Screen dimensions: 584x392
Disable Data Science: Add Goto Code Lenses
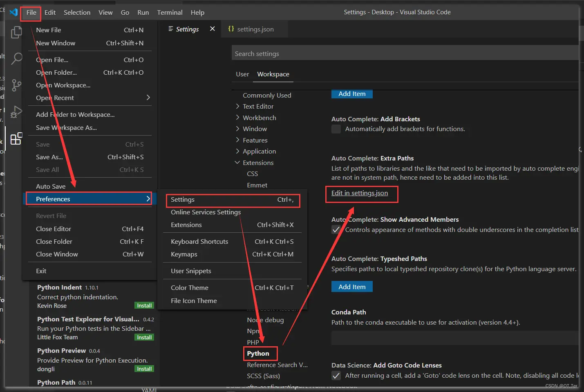point(336,376)
